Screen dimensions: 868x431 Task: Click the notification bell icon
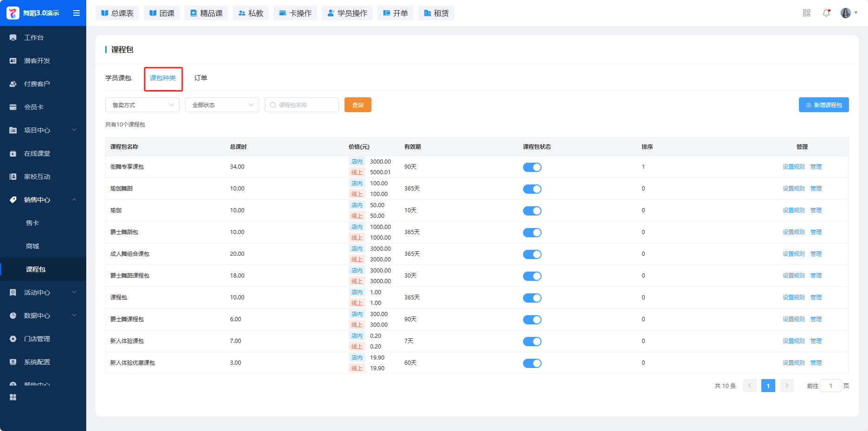pos(826,13)
